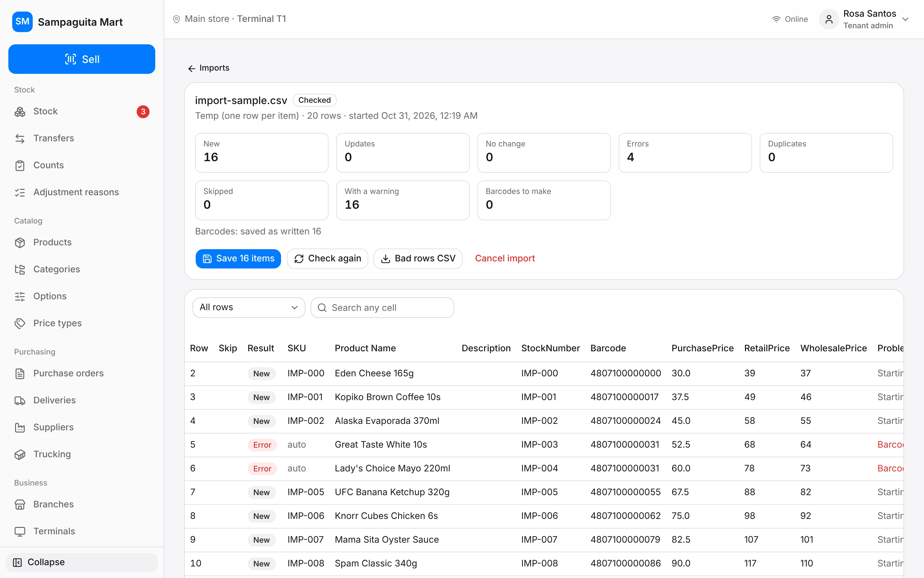This screenshot has height=578, width=924.
Task: Click the Error badge in row 5
Action: [262, 445]
